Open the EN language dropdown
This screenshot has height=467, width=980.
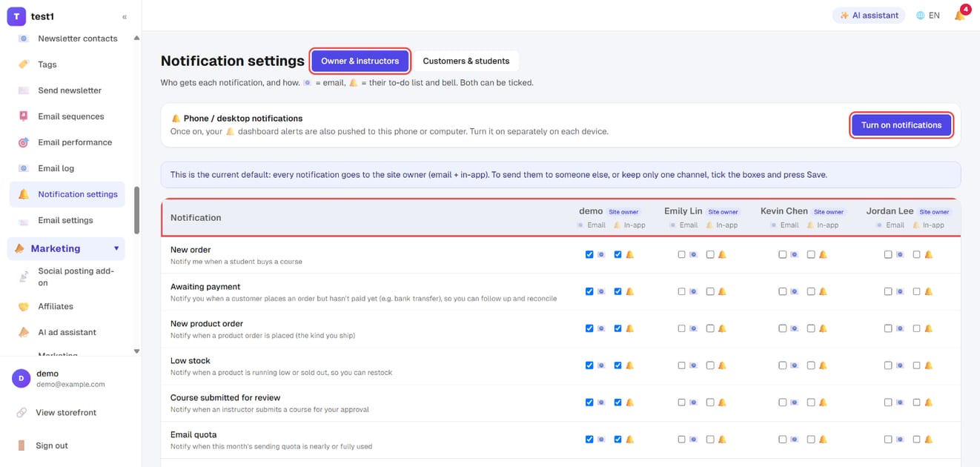click(x=928, y=16)
